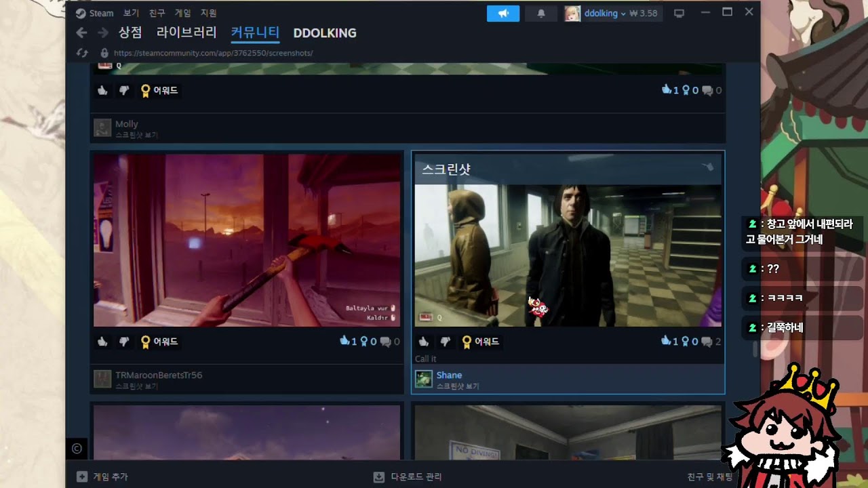868x488 pixels.
Task: Click the 'Call it' caption text
Action: point(426,359)
